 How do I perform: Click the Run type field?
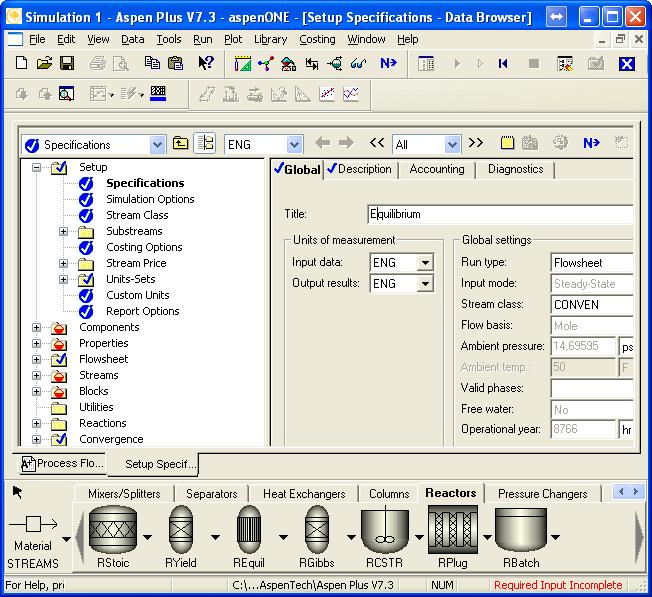coord(592,263)
